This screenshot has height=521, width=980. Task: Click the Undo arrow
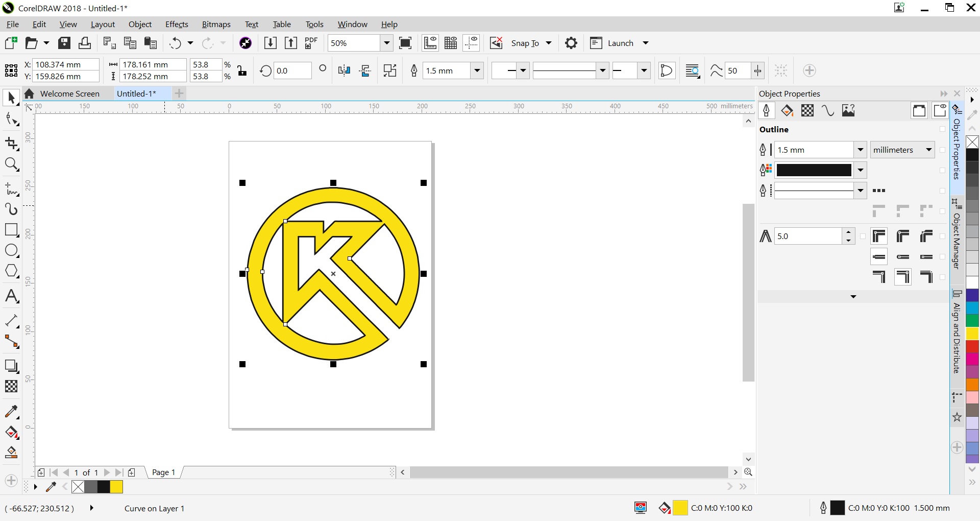(176, 43)
